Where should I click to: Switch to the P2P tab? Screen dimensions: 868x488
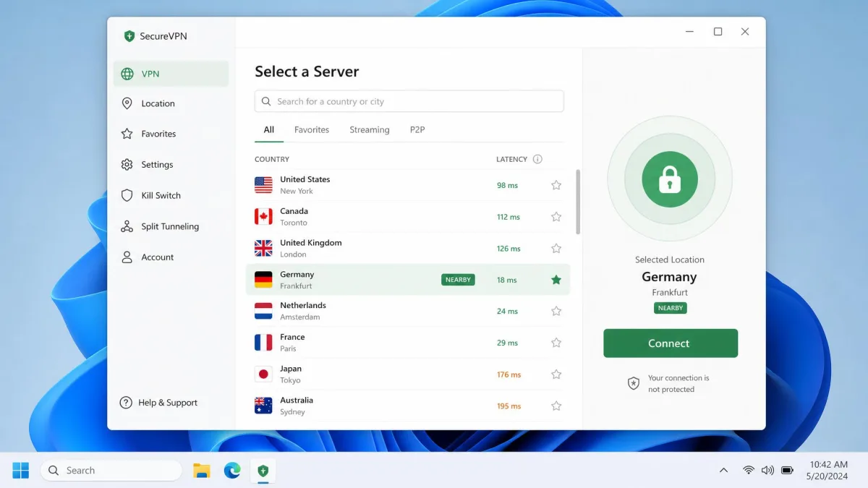coord(417,130)
